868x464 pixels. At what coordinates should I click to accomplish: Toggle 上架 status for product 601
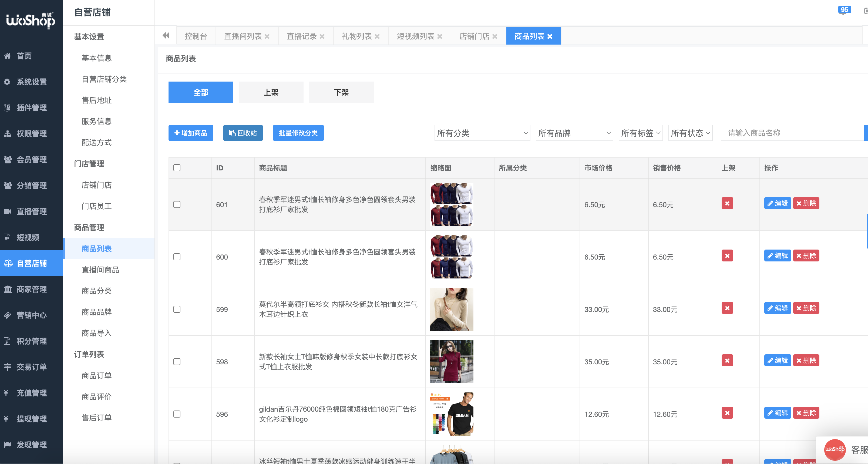(x=727, y=204)
